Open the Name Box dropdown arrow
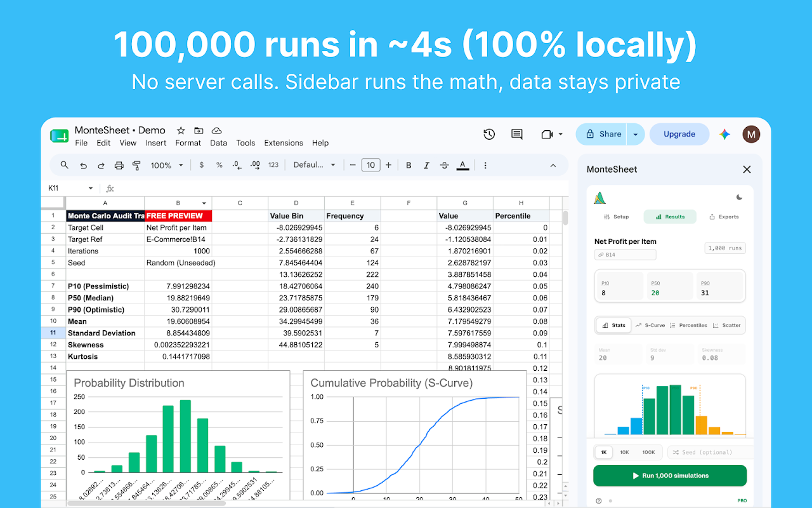This screenshot has width=812, height=508. 91,189
